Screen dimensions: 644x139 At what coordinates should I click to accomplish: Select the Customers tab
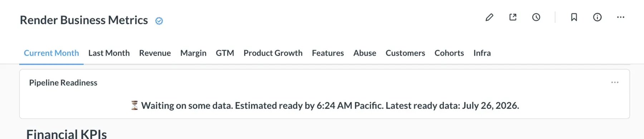[x=405, y=53]
